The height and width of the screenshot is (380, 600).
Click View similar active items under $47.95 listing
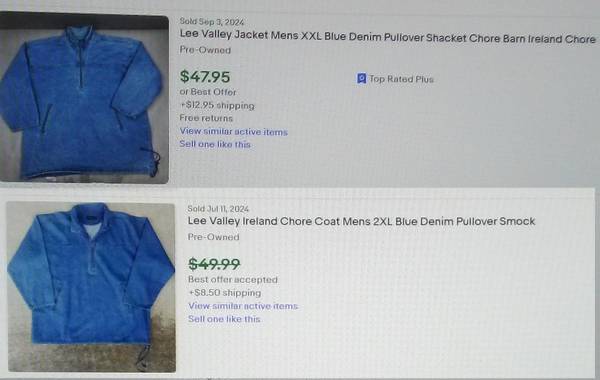[233, 131]
